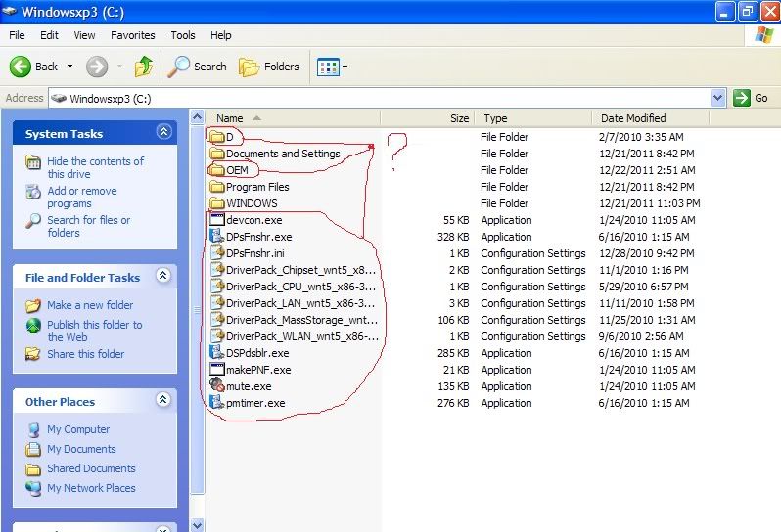The image size is (781, 532).
Task: Click Hide the contents of this drive
Action: 95,167
